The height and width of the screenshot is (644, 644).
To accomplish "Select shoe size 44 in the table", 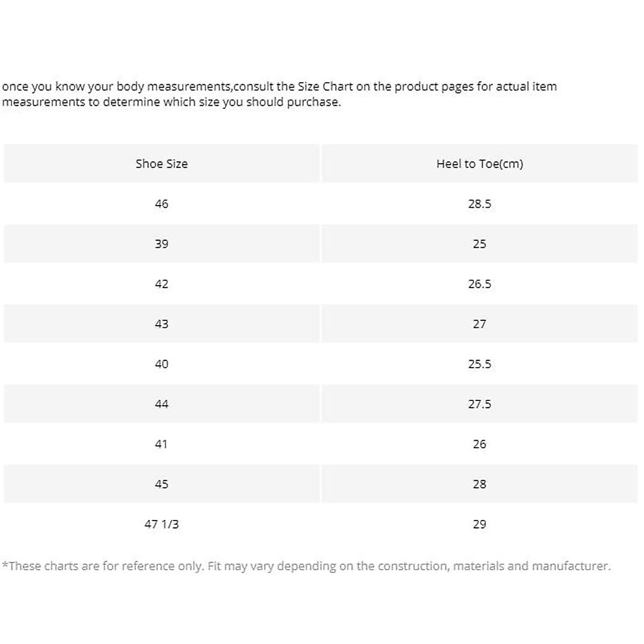I will coord(162,404).
